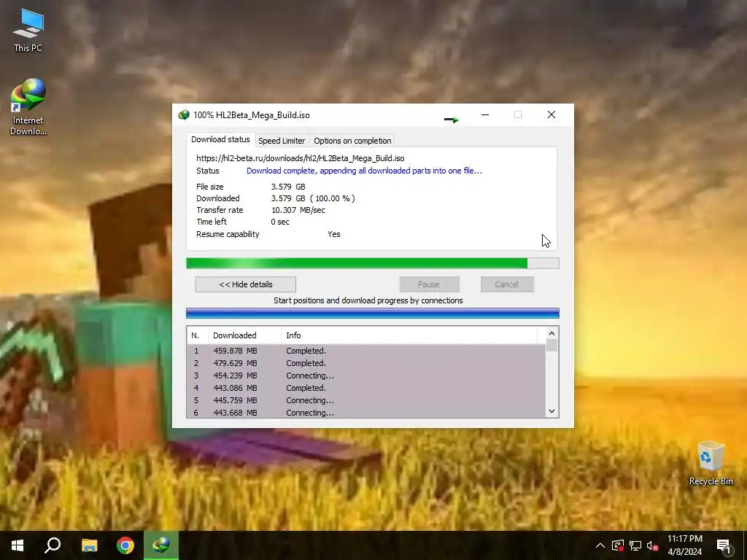Select connection row 443.668 MB

click(366, 413)
